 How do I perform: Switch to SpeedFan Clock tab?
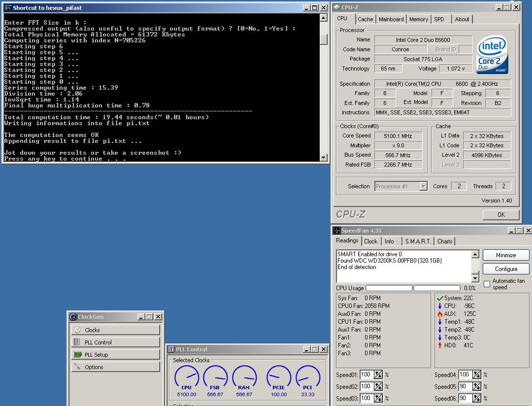pyautogui.click(x=370, y=241)
